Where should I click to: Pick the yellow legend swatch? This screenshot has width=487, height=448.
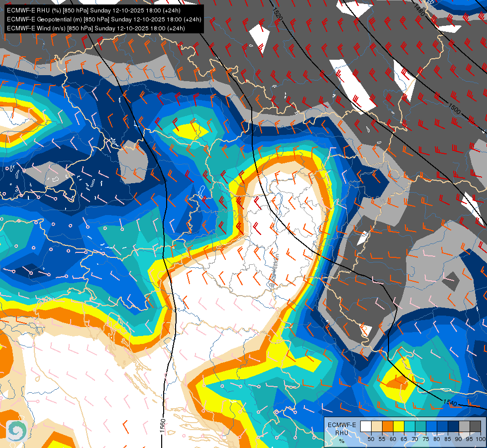398,426
